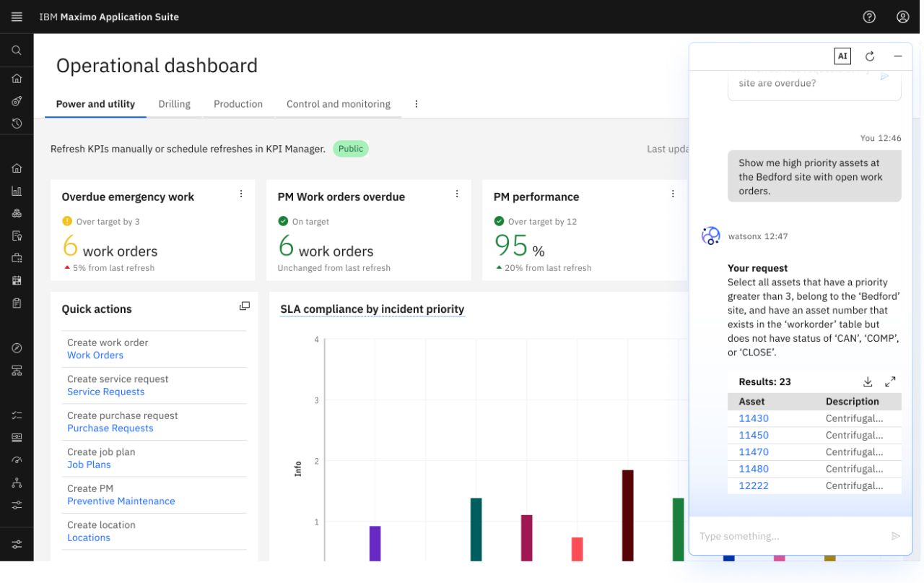Switch to the Drilling tab

click(x=175, y=104)
